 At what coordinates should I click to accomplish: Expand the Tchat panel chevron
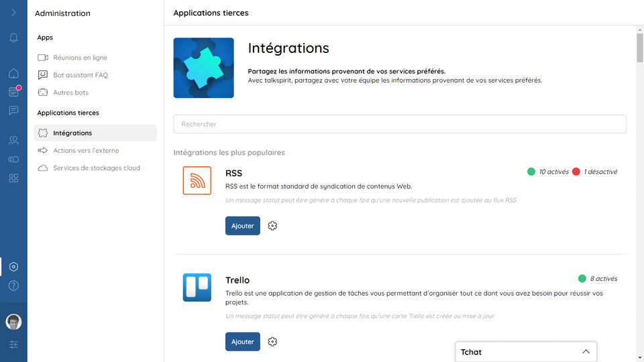pyautogui.click(x=586, y=352)
